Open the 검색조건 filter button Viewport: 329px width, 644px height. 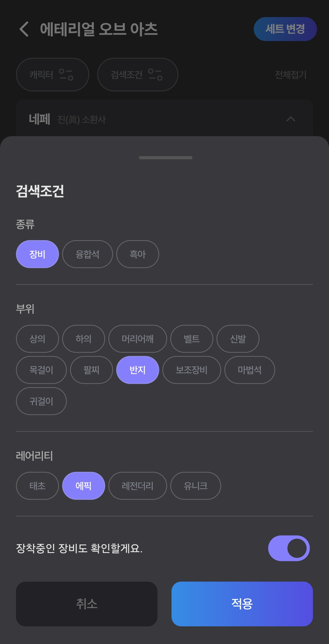pyautogui.click(x=137, y=75)
